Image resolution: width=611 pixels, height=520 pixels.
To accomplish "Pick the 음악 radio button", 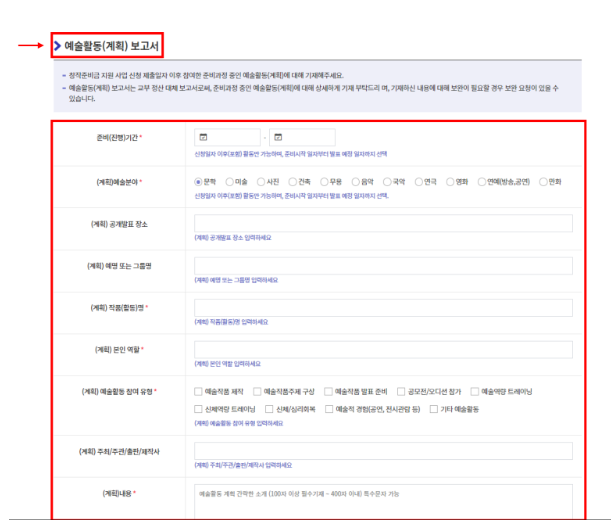I will coord(356,182).
